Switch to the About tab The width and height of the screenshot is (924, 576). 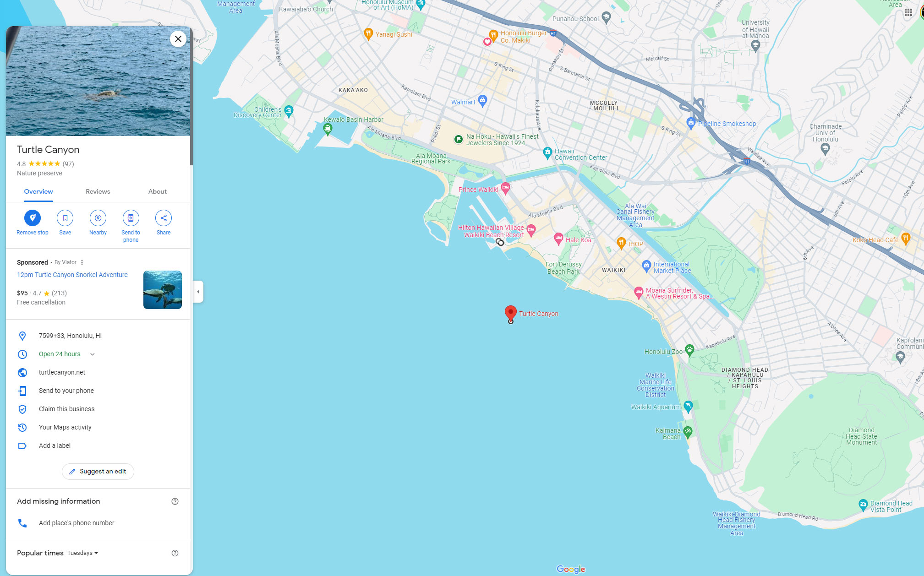[x=157, y=191]
